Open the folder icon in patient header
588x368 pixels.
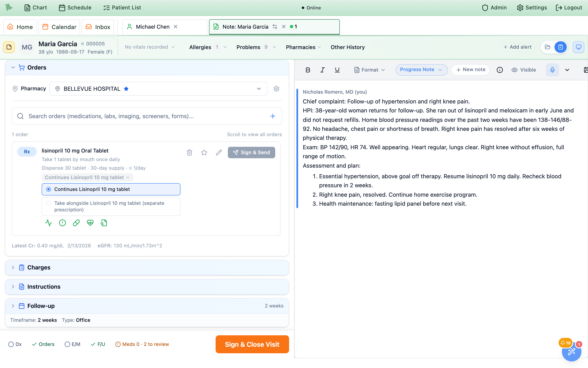point(547,47)
